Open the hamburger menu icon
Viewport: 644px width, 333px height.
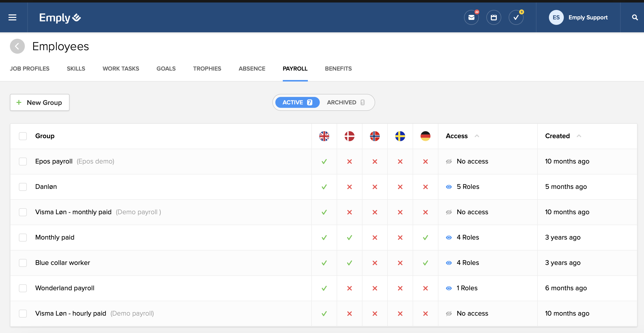click(12, 17)
